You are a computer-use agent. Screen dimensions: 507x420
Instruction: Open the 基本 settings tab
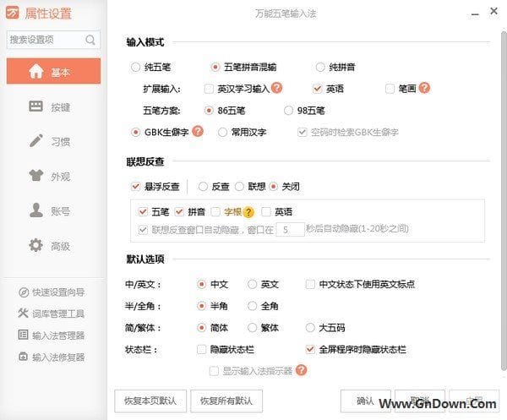pyautogui.click(x=54, y=71)
